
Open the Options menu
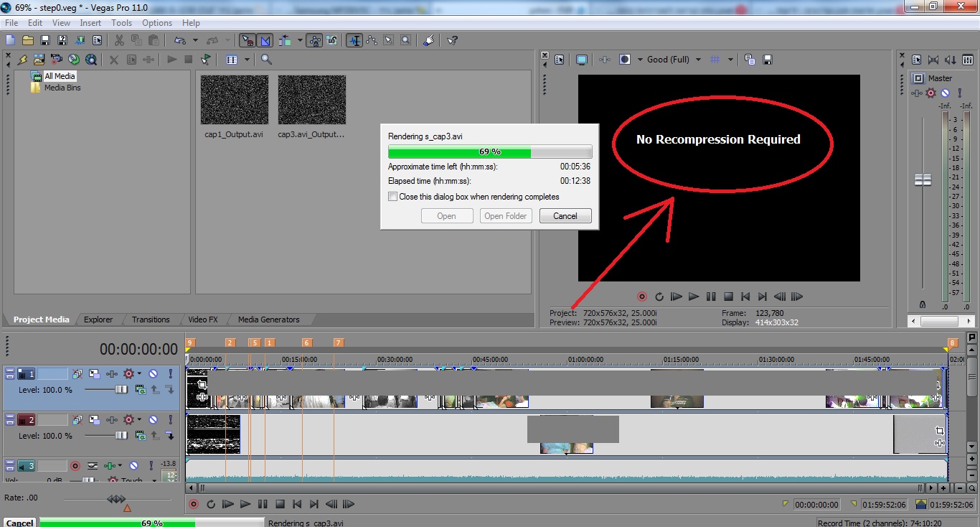[157, 23]
